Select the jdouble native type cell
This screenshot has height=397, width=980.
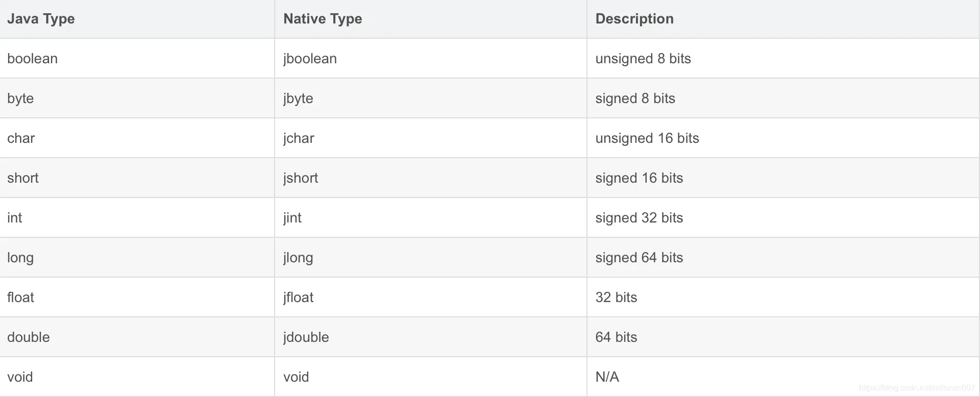tap(306, 337)
